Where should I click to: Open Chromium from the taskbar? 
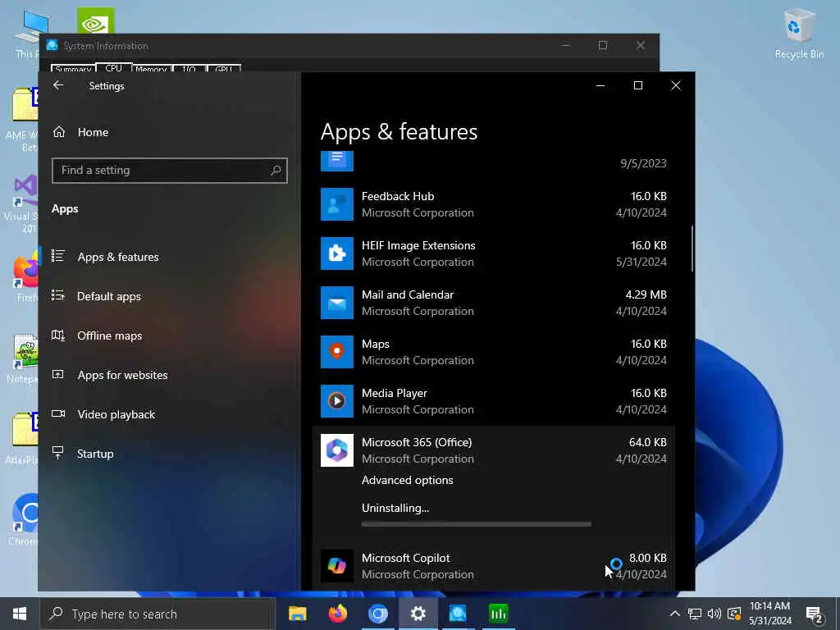tap(377, 614)
